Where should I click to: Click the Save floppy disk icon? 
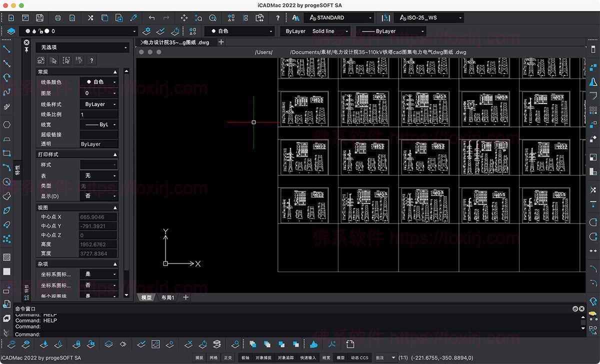point(39,17)
